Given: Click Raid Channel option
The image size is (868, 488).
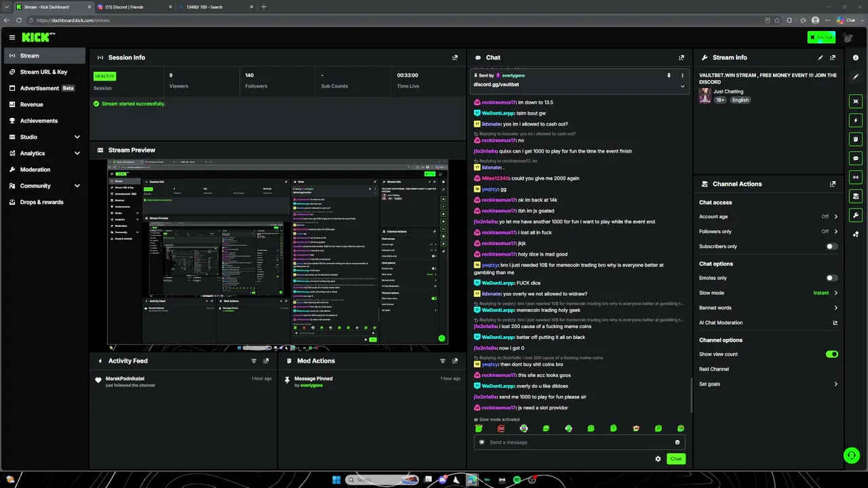Looking at the screenshot, I should pyautogui.click(x=714, y=369).
